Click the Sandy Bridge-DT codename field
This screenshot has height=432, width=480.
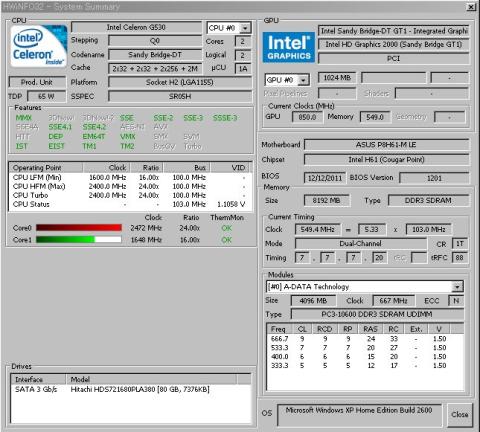[x=155, y=55]
